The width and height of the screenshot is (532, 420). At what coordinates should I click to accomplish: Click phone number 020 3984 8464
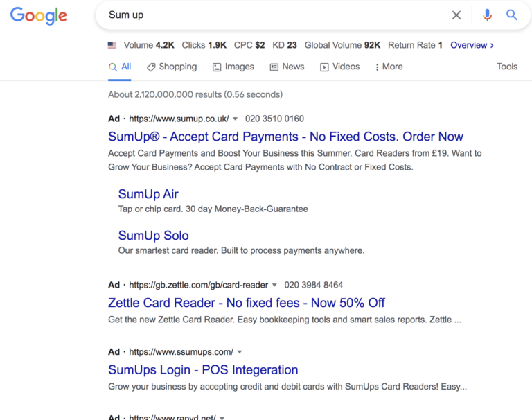pos(314,286)
